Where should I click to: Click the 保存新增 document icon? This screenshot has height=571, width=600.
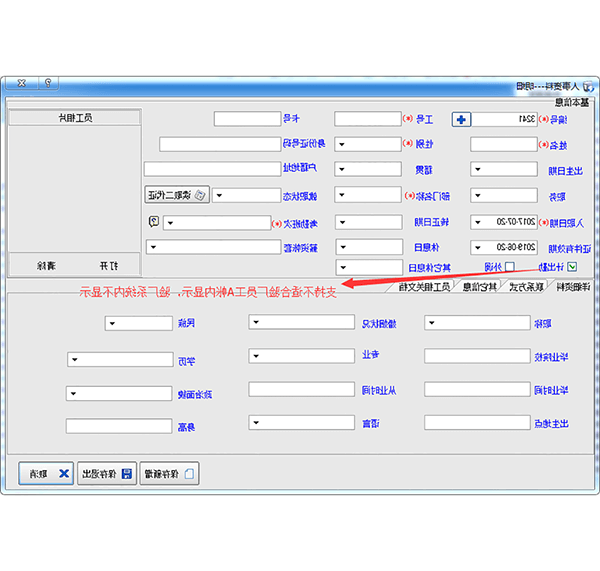click(x=189, y=473)
